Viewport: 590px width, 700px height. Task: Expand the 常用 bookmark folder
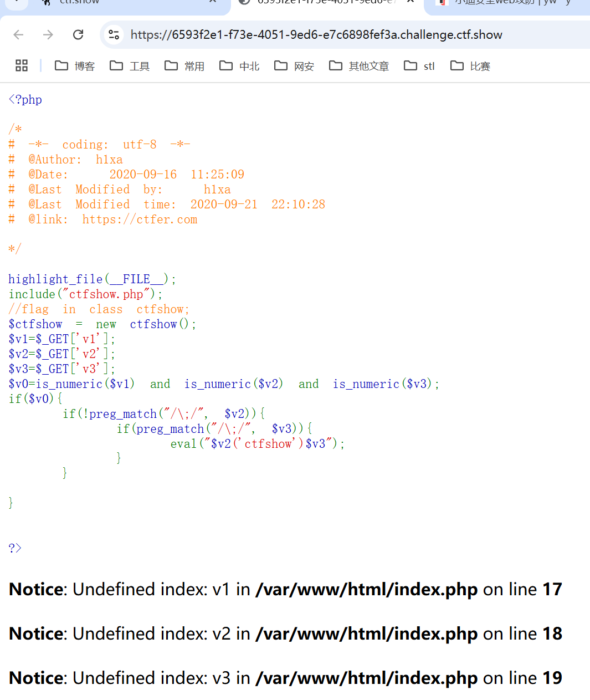[184, 66]
